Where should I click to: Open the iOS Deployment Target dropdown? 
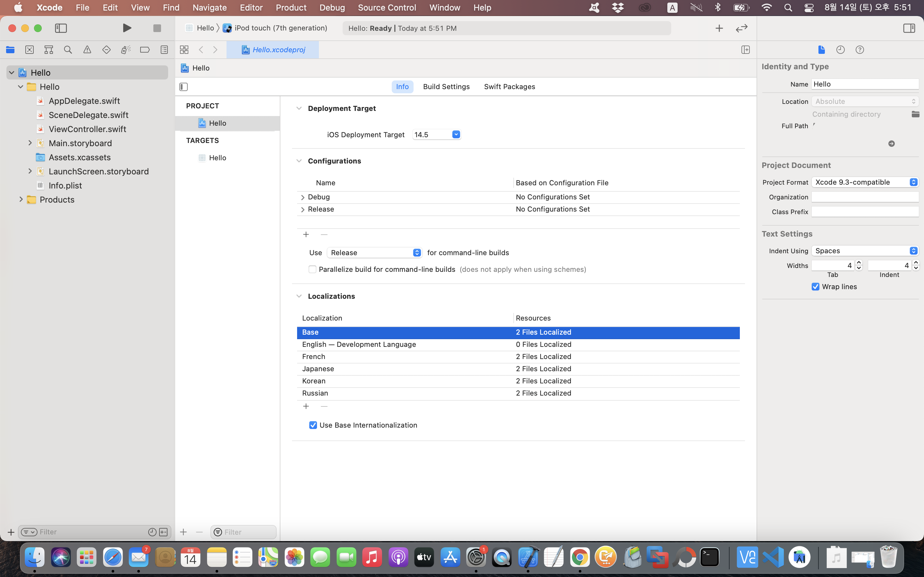point(456,134)
